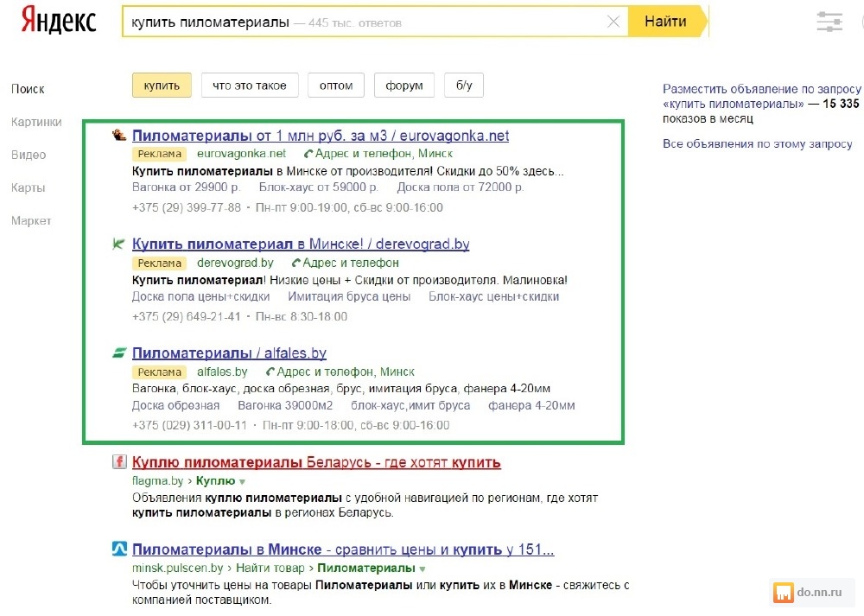
Task: Open 'Куплю пиломатериалы Беларусь' result
Action: tap(316, 462)
